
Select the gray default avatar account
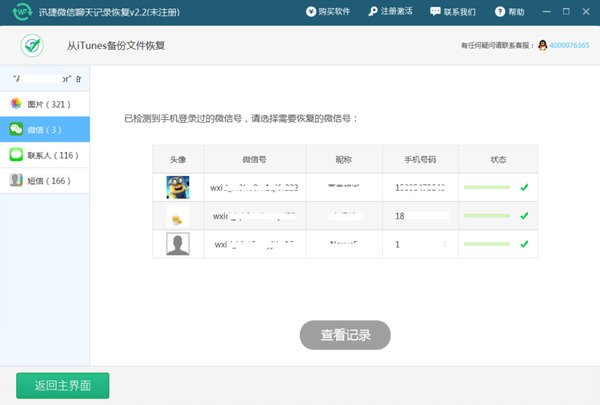click(178, 244)
